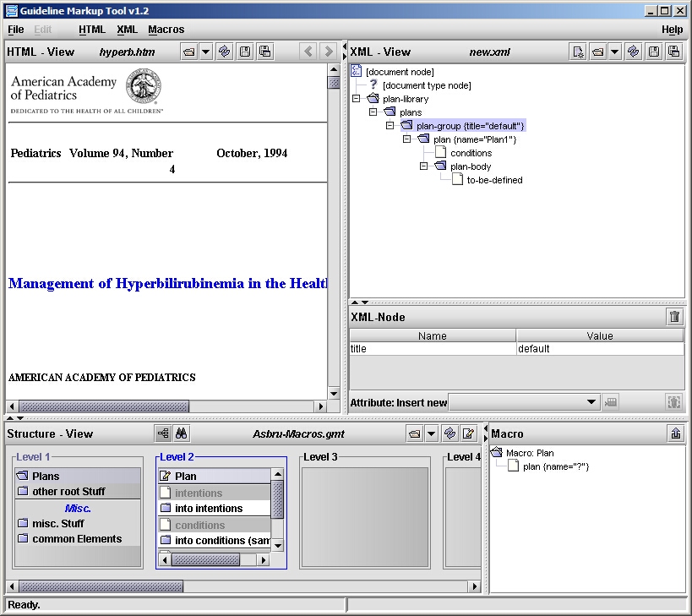
Task: Select 'into conditions' in Level 2 list
Action: click(215, 541)
